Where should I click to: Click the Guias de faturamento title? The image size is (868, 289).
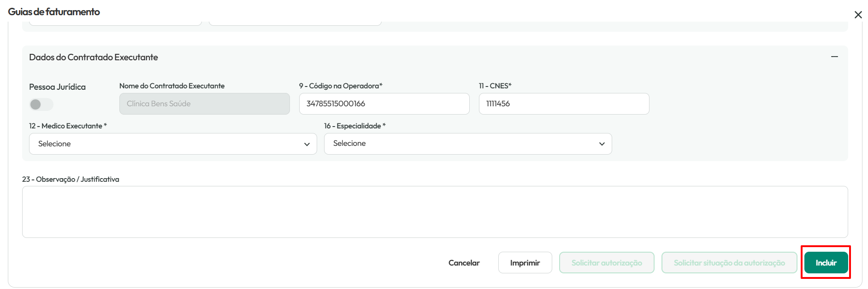(x=54, y=12)
